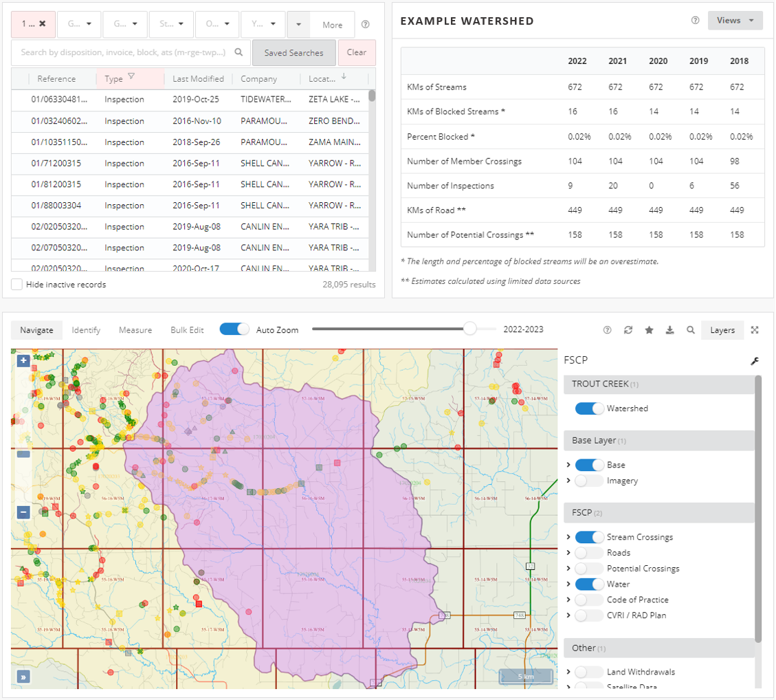This screenshot has width=776, height=700.
Task: Expand the Imagery base layer options
Action: [x=568, y=481]
